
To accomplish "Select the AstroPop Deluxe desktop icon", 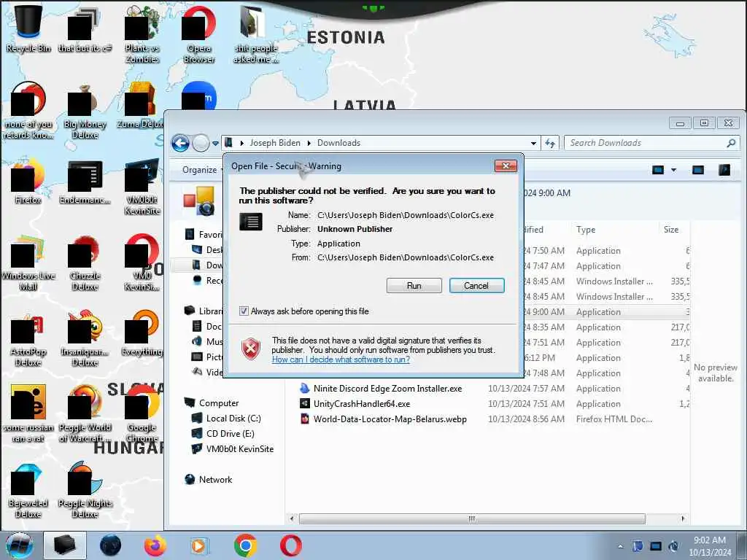I will point(28,339).
